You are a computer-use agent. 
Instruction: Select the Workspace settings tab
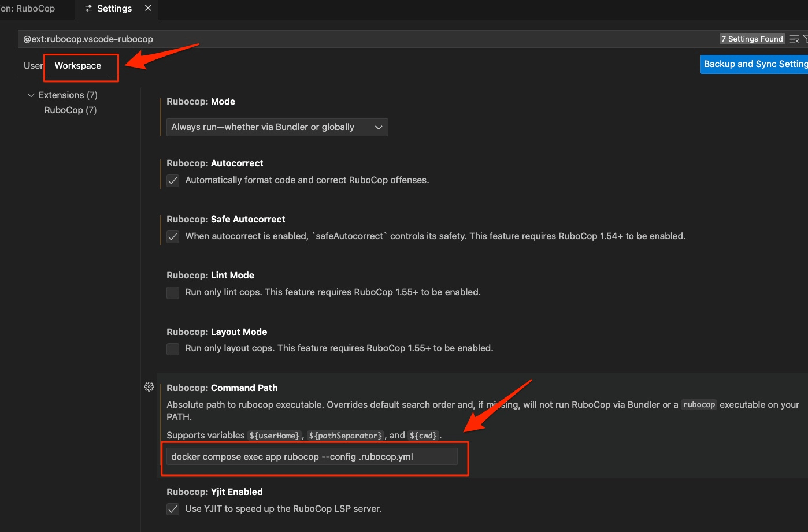(x=78, y=65)
